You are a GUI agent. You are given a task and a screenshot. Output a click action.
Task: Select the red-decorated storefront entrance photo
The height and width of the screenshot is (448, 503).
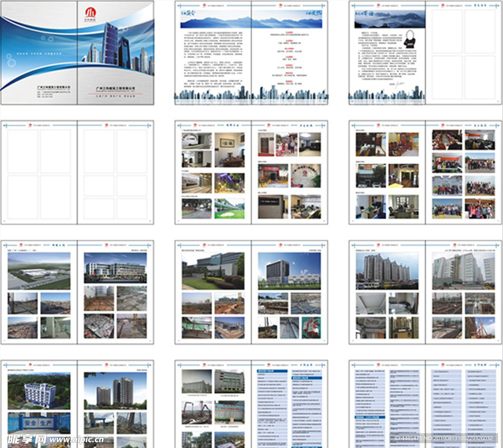point(273,175)
